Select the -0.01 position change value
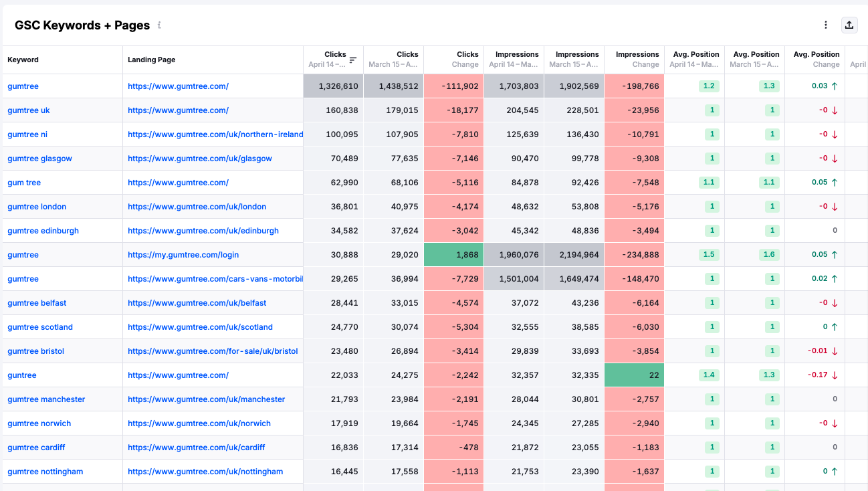This screenshot has height=491, width=868. 817,351
